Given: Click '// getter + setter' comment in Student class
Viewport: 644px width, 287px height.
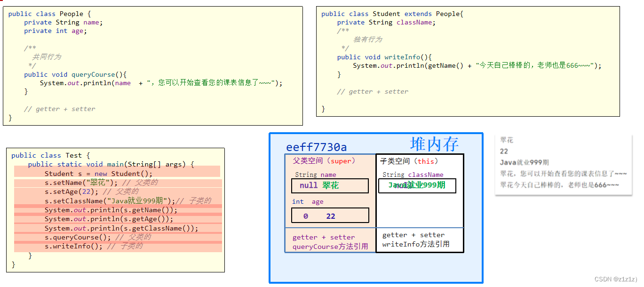Looking at the screenshot, I should [373, 91].
